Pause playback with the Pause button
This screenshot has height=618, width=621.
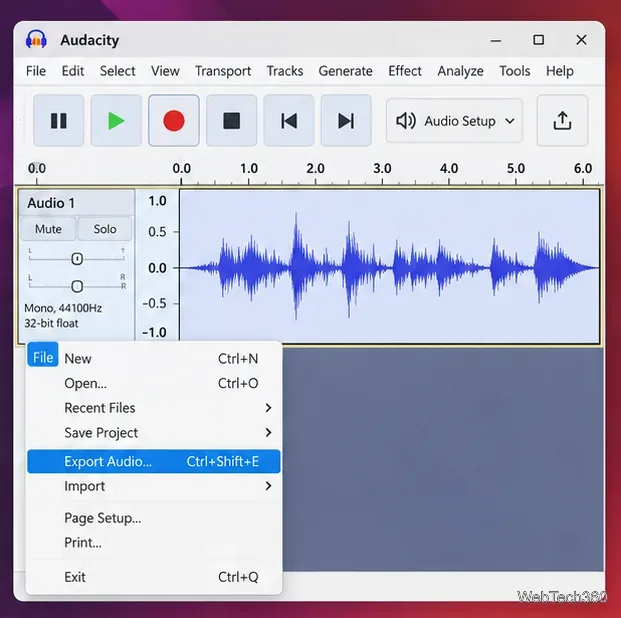59,120
